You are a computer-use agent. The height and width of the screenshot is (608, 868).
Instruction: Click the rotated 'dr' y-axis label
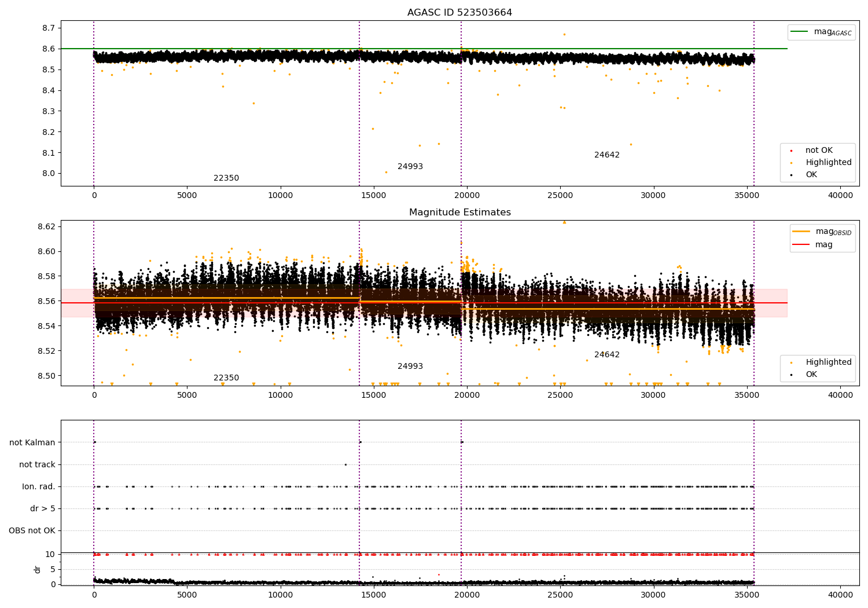[38, 569]
